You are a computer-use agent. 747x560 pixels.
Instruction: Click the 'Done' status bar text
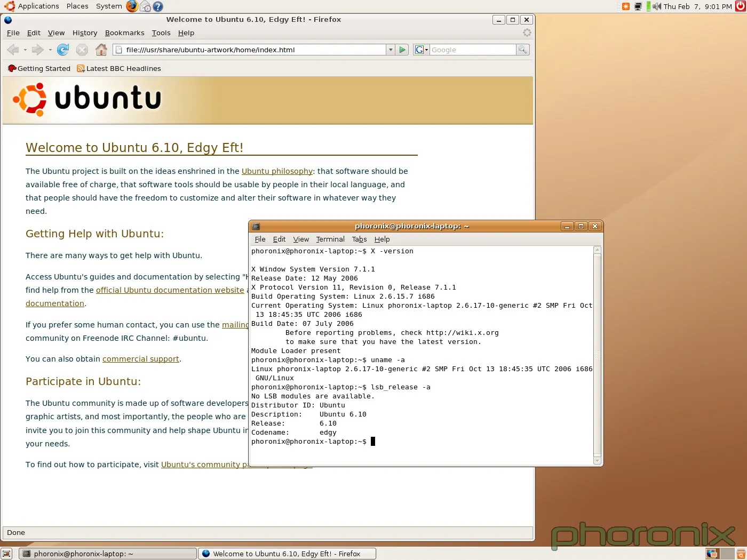pos(16,532)
